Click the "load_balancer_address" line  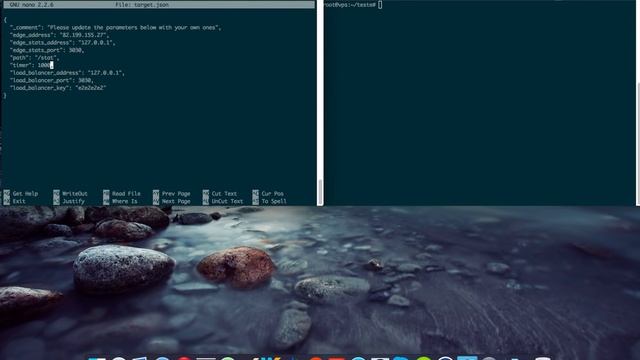point(67,73)
